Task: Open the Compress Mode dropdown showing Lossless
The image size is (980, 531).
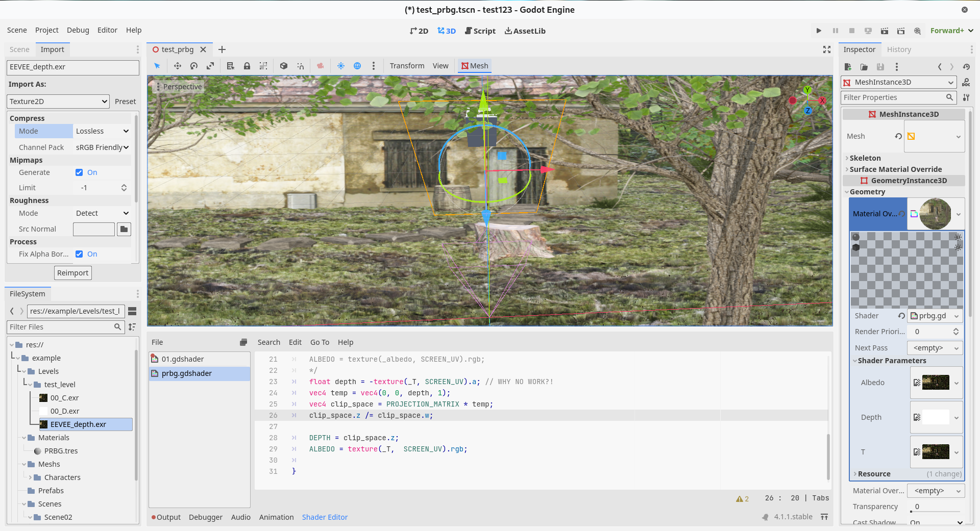Action: click(102, 131)
